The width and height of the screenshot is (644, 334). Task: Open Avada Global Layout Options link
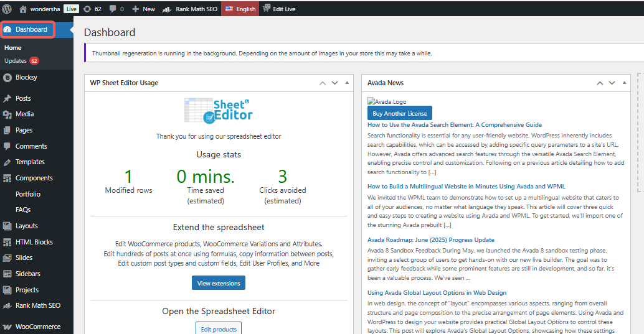tap(437, 293)
